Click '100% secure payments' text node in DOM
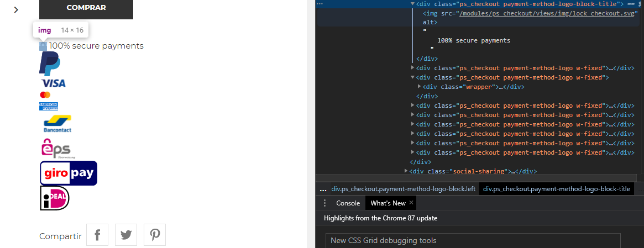The width and height of the screenshot is (644, 248). [x=474, y=41]
